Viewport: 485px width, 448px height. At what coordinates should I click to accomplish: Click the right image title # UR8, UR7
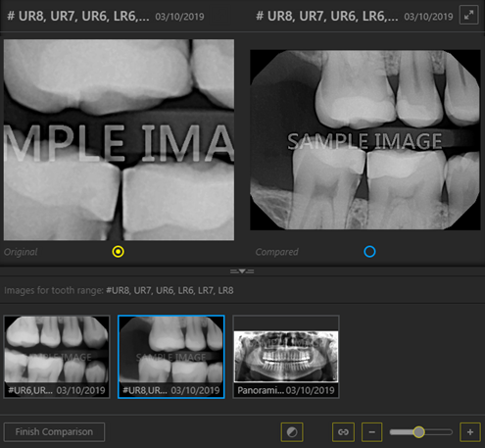pos(327,16)
